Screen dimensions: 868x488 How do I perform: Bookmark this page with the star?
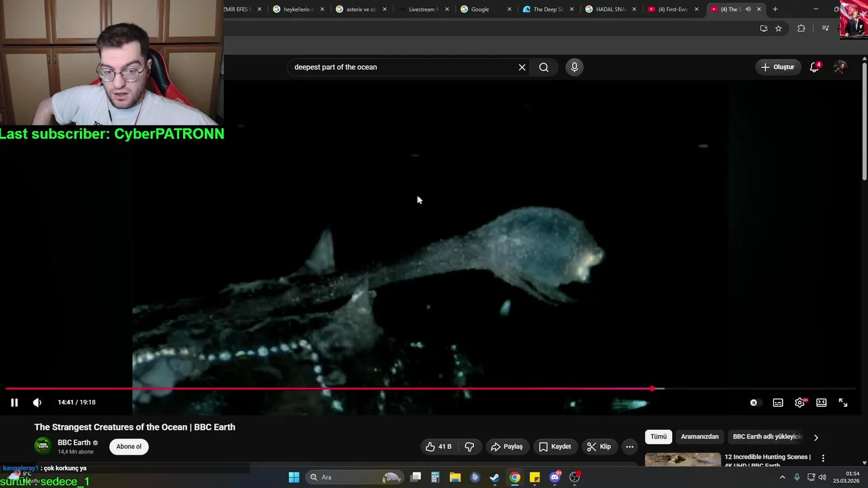tap(778, 28)
